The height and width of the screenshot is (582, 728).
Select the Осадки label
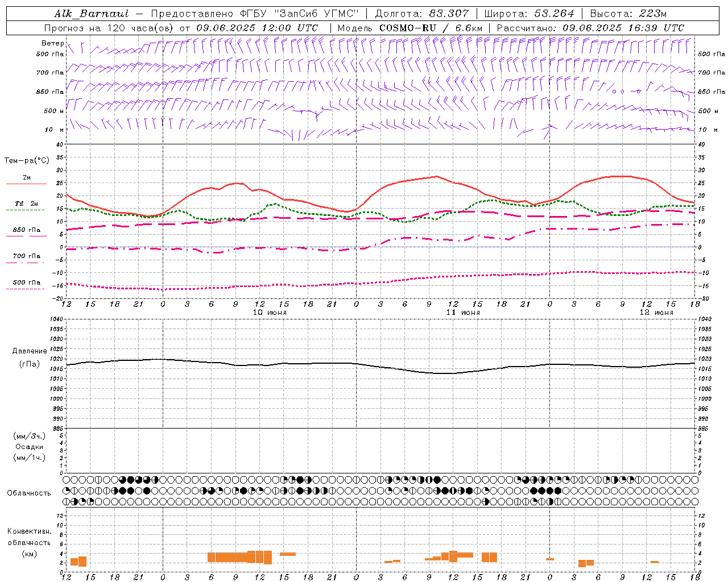coord(30,447)
